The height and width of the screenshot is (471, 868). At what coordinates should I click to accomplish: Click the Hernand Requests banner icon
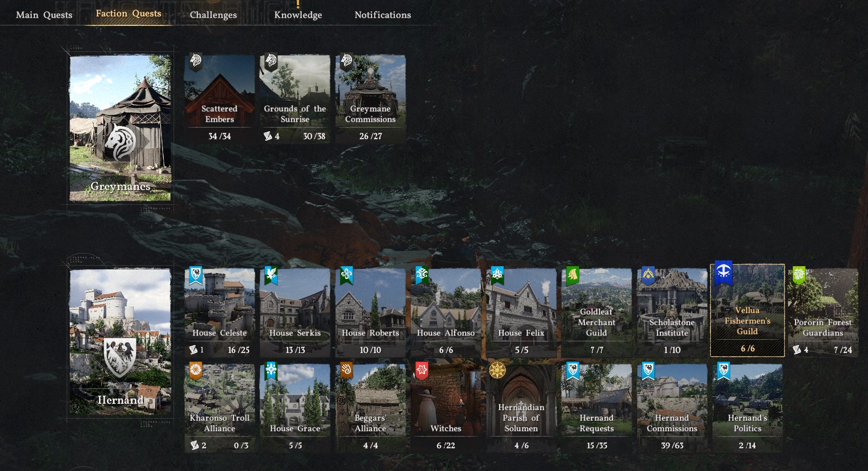[573, 370]
